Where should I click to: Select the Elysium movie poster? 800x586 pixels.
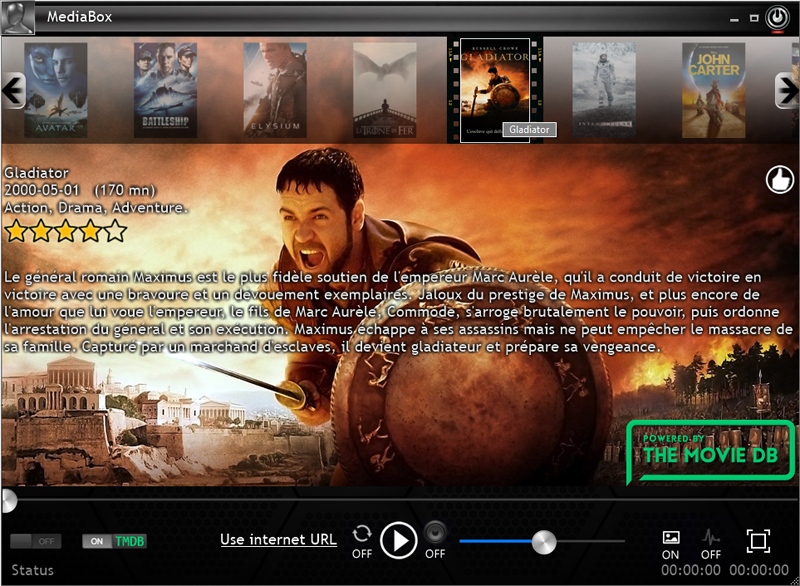[275, 90]
